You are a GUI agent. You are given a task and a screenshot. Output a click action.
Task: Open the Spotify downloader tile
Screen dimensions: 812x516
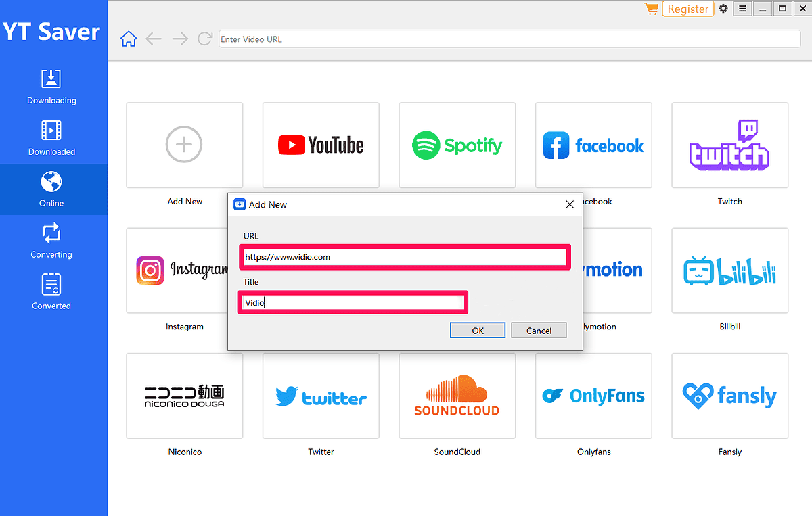457,145
